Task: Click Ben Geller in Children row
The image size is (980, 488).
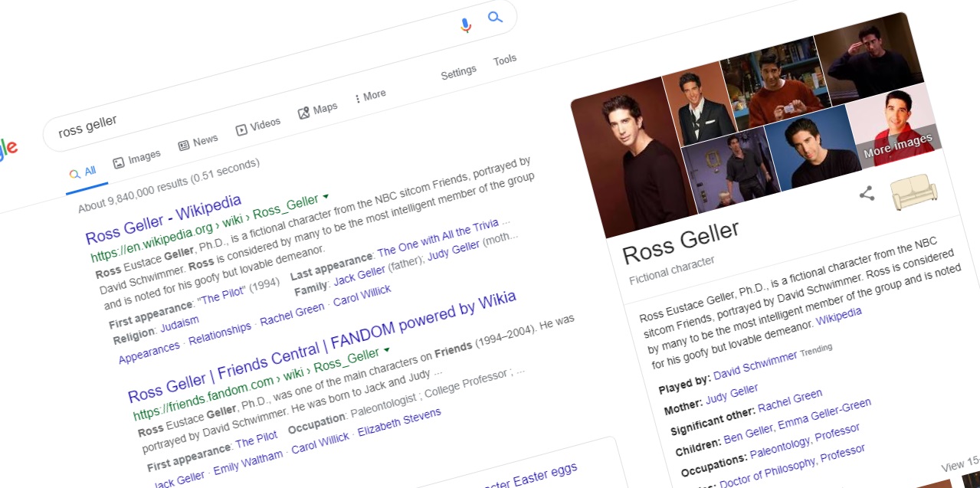Action: click(x=747, y=433)
